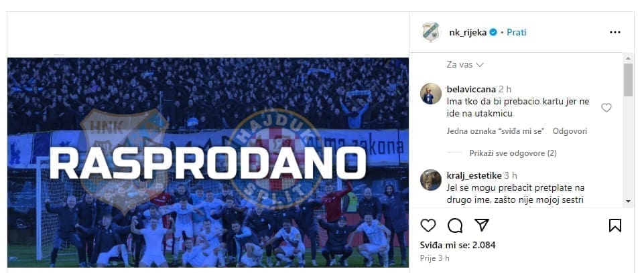The height and width of the screenshot is (273, 644).
Task: Share the post via paper plane icon
Action: [x=481, y=225]
